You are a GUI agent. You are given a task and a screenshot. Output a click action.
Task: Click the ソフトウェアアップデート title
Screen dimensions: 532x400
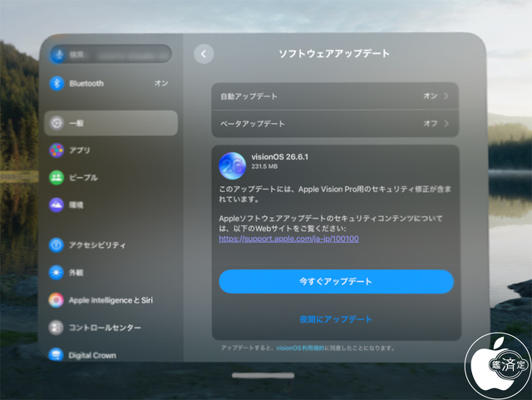[334, 54]
